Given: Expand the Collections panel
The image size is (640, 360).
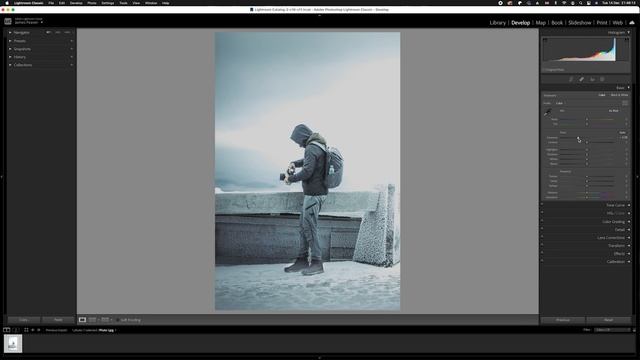Looking at the screenshot, I should [x=10, y=65].
